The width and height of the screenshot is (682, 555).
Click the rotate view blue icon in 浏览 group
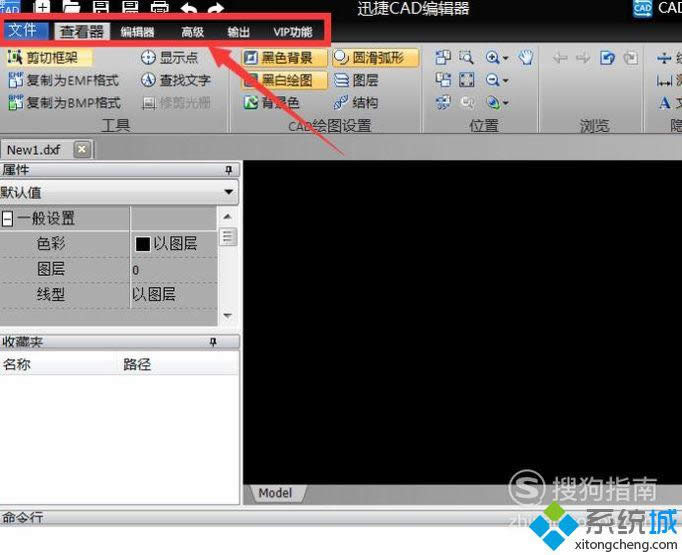(x=607, y=57)
